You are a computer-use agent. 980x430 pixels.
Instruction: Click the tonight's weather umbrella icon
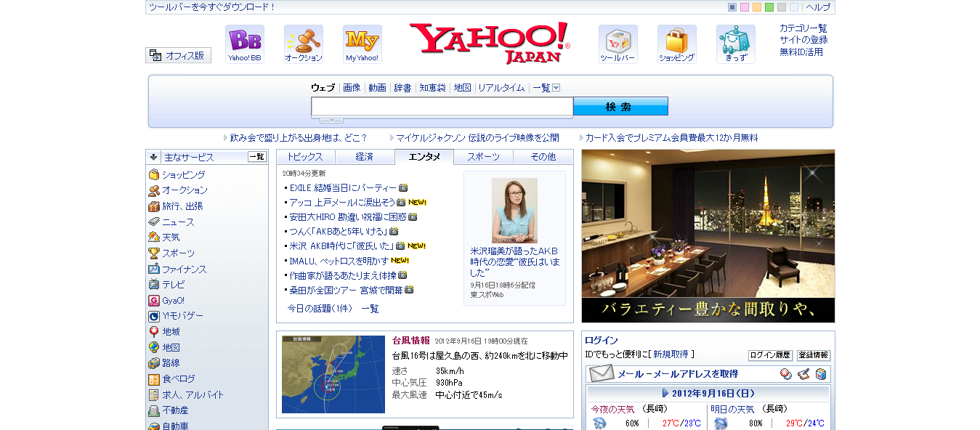point(599,423)
